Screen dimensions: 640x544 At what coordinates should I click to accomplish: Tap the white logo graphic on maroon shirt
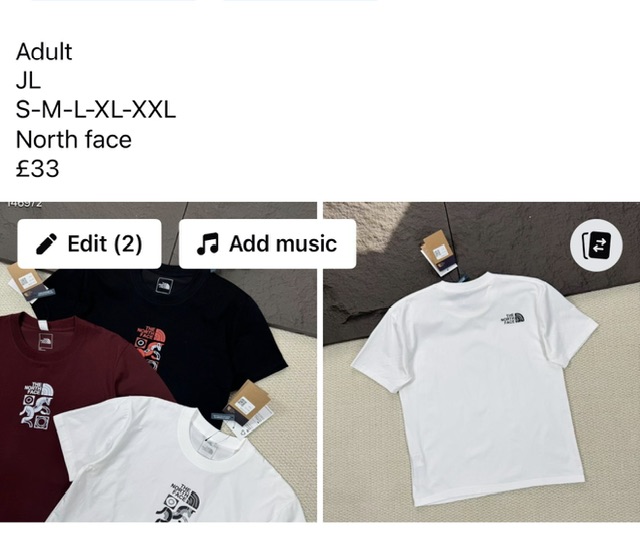pos(38,406)
